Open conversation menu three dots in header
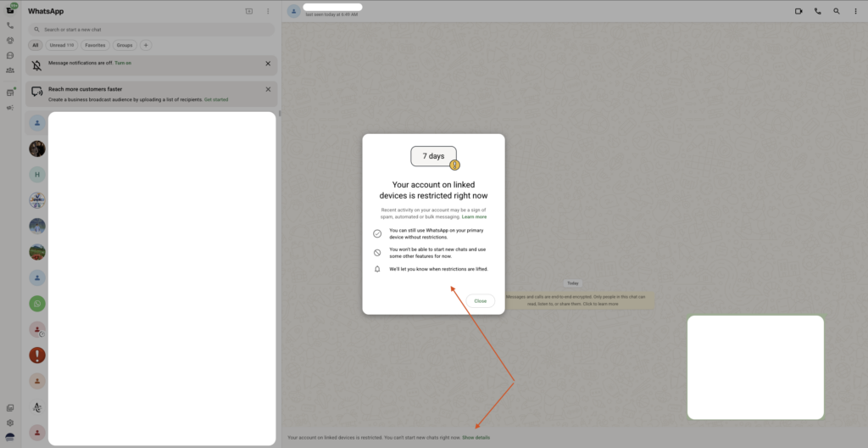The image size is (868, 448). click(855, 11)
